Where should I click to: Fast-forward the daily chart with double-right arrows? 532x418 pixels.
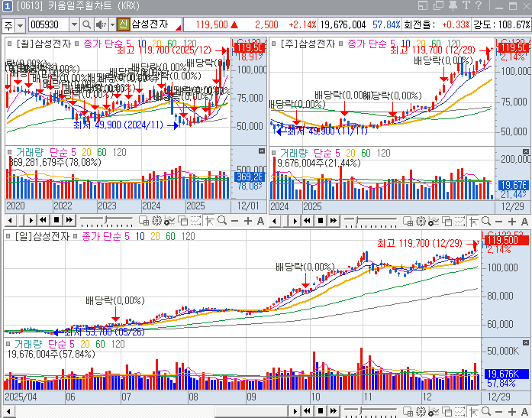[x=334, y=411]
